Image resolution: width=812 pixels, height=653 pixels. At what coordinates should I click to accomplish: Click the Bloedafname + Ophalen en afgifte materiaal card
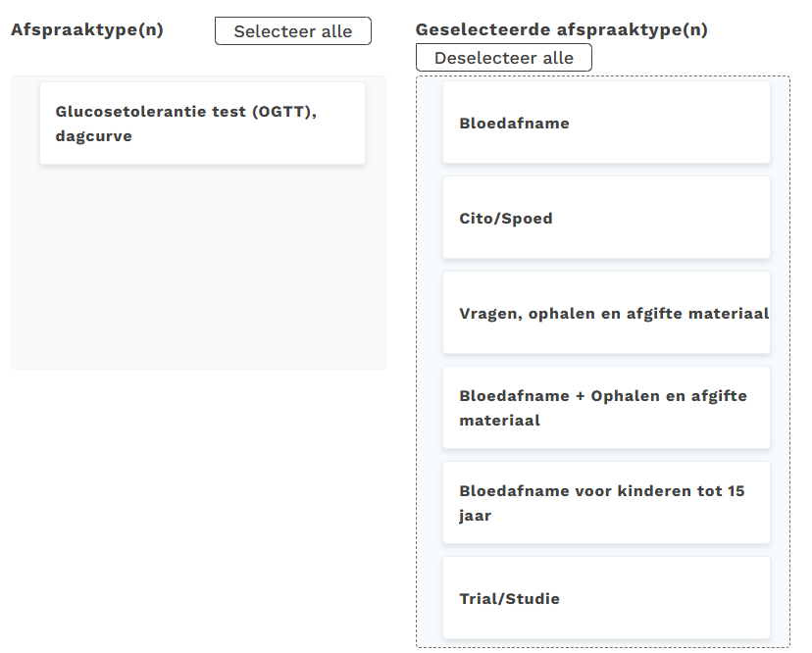[606, 408]
